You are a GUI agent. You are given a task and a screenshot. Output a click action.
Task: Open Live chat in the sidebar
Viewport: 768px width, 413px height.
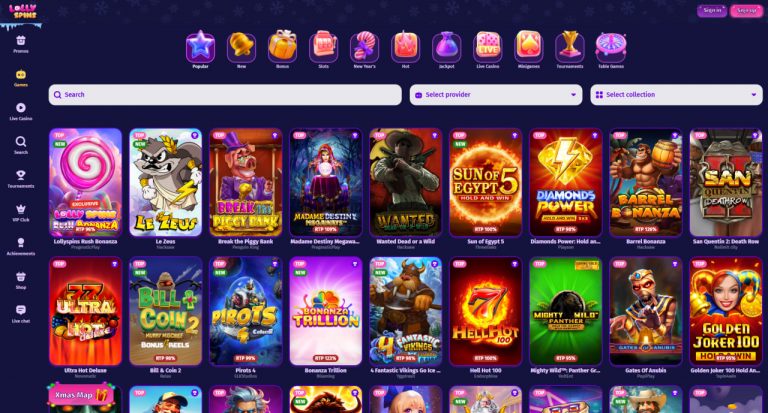[x=21, y=314]
